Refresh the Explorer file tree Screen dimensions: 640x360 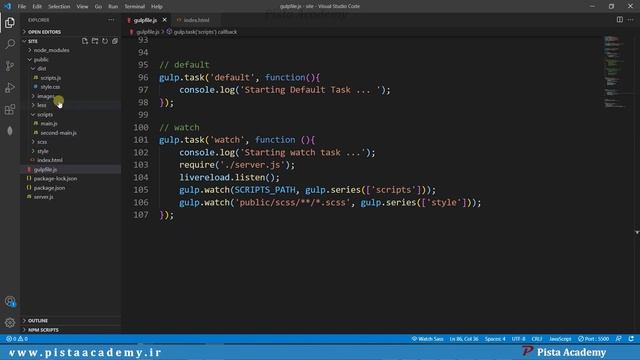[x=105, y=41]
